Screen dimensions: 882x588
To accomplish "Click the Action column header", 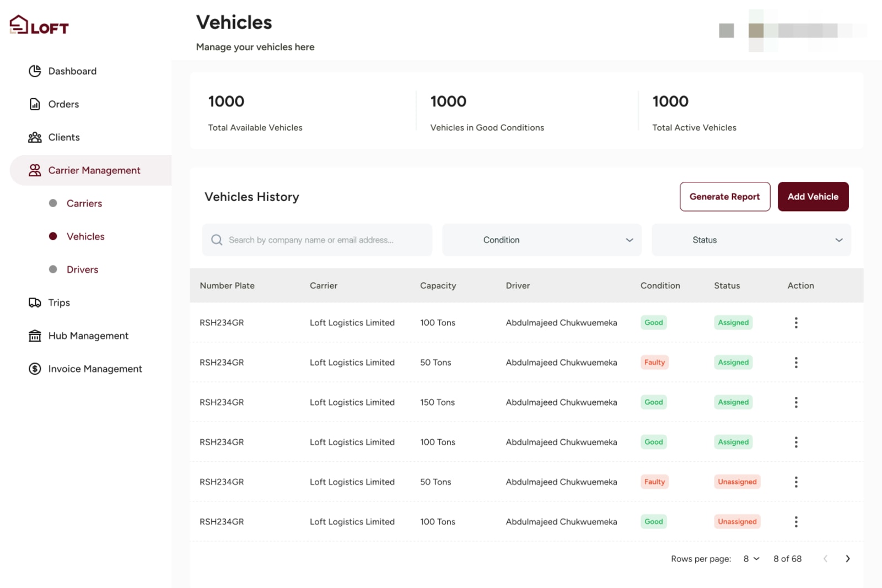I will 801,285.
